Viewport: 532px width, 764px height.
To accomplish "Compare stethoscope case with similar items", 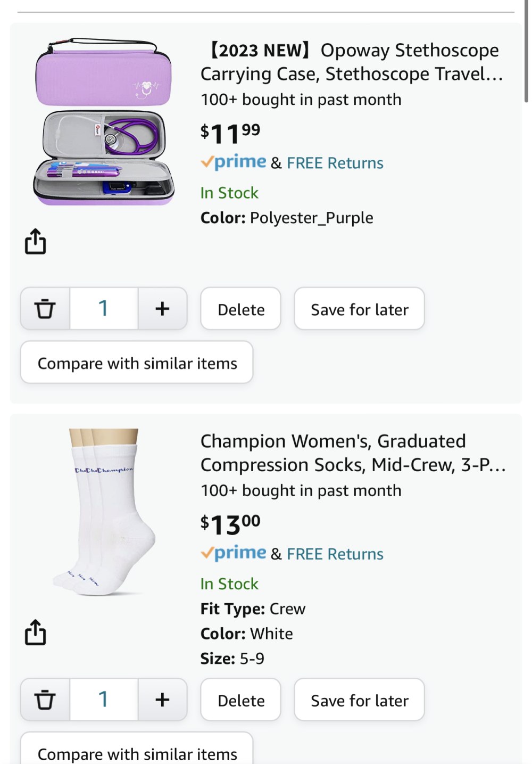I will [137, 363].
